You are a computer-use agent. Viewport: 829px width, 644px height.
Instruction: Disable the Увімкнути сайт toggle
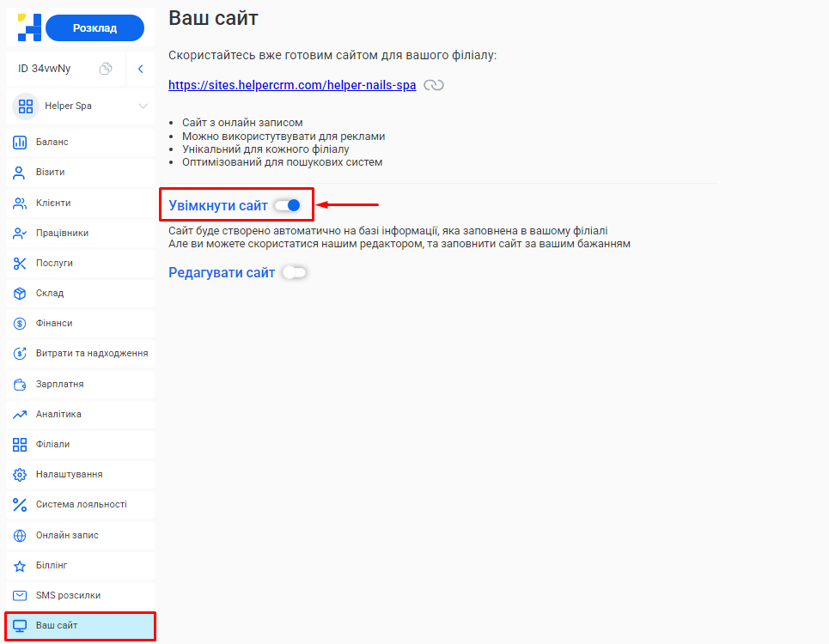pyautogui.click(x=288, y=205)
